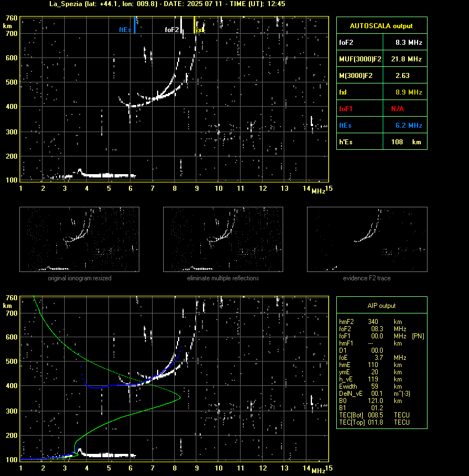Screen dimensions: 469x476
Task: Click the La_Spezia date and time title
Action: [167, 4]
